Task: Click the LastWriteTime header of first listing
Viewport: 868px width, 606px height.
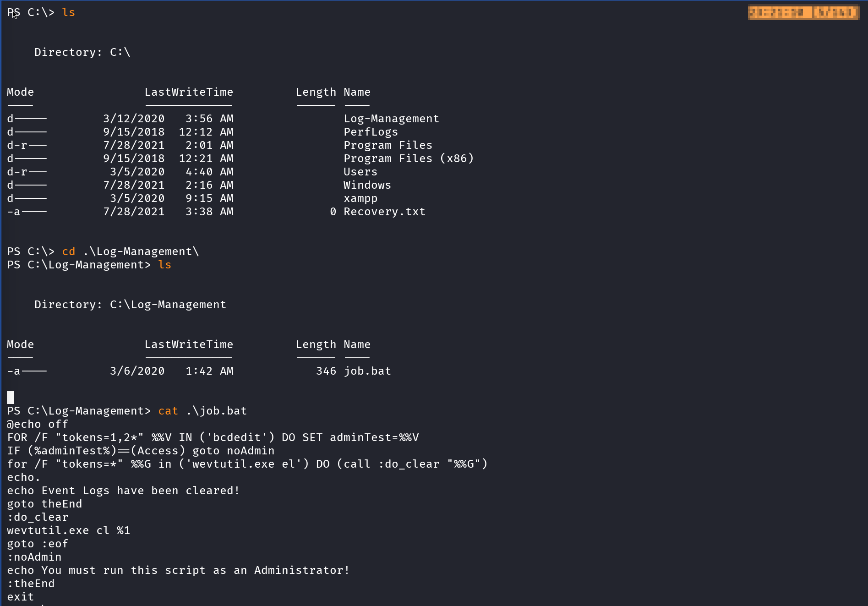Action: 189,92
